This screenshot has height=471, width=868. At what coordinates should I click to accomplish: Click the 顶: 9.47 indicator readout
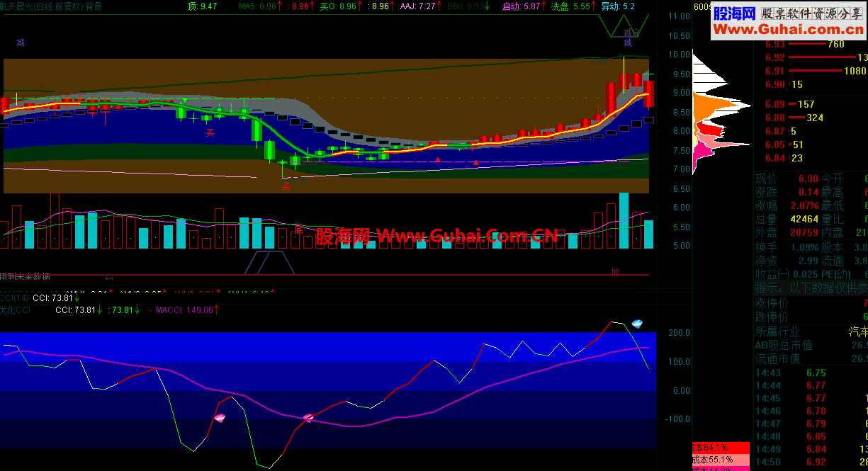pyautogui.click(x=203, y=6)
